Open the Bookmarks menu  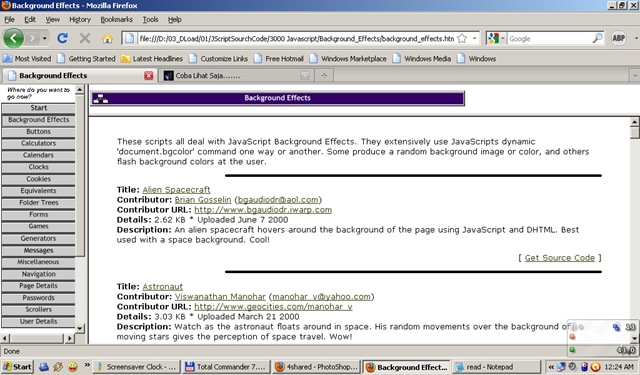[117, 19]
